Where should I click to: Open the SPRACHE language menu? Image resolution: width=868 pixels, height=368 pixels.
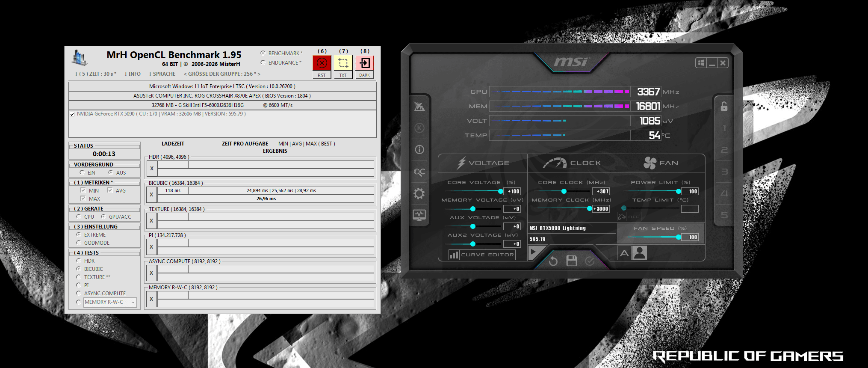[x=162, y=74]
